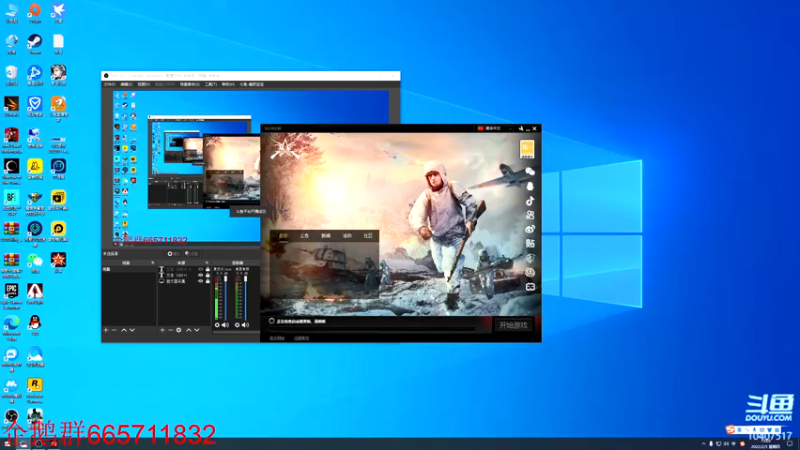Open the Tools menu in OBS
The height and width of the screenshot is (450, 800).
[211, 84]
